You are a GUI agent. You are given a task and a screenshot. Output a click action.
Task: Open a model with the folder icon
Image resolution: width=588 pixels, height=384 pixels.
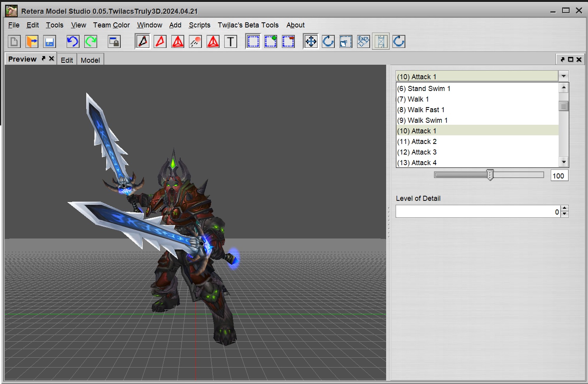(32, 42)
